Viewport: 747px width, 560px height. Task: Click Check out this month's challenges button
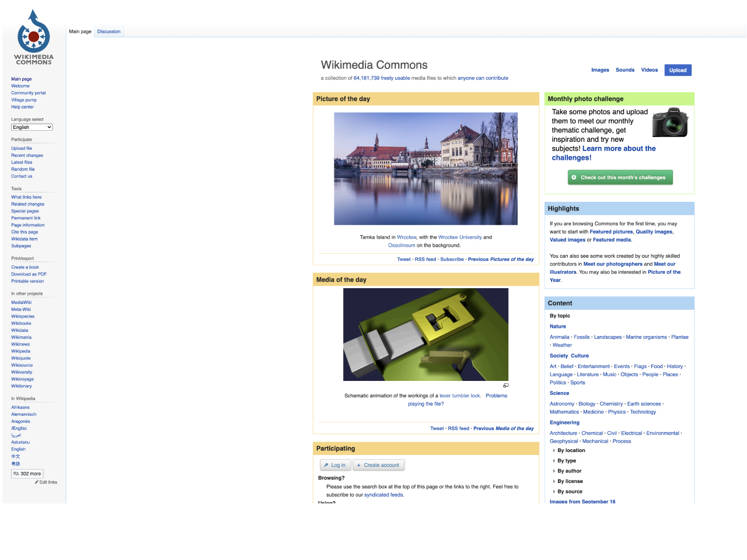(x=620, y=177)
